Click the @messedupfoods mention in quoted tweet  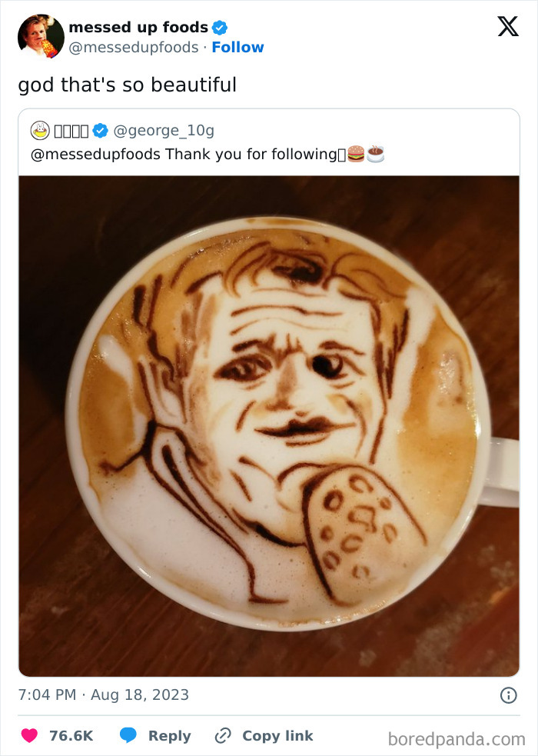95,155
